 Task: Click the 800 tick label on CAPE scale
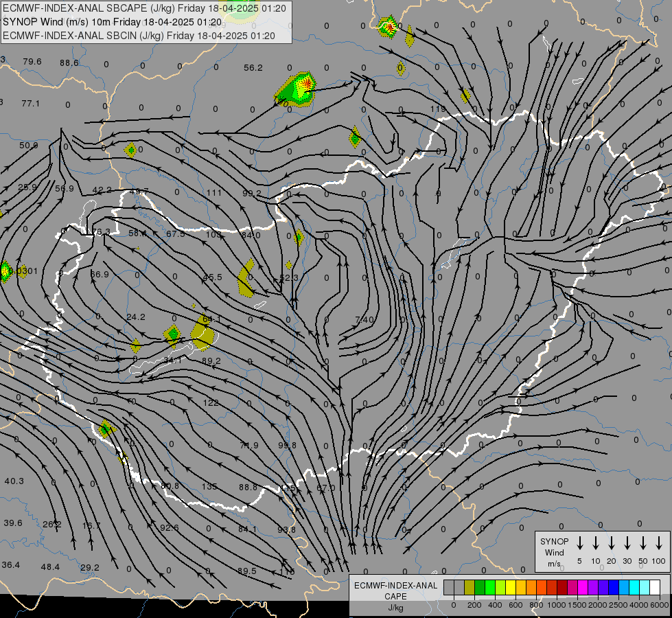click(536, 605)
